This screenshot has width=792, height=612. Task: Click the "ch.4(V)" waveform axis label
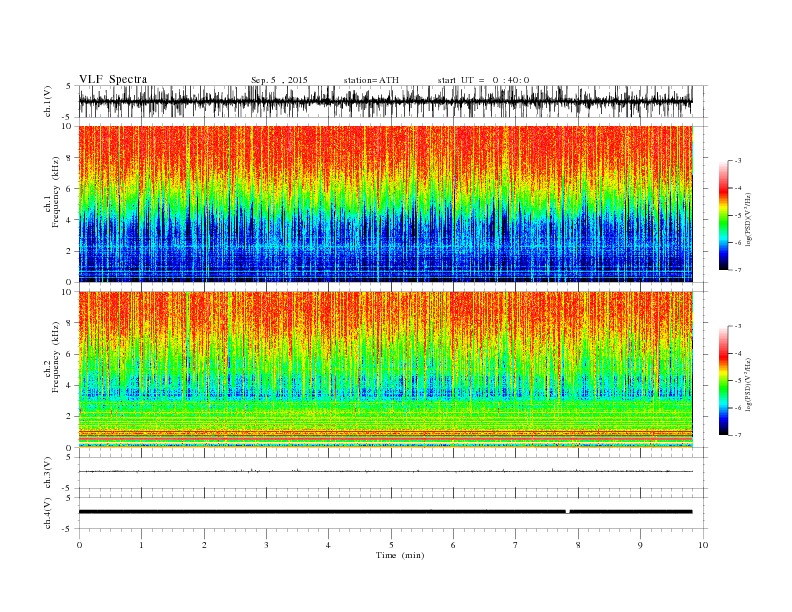pos(47,513)
